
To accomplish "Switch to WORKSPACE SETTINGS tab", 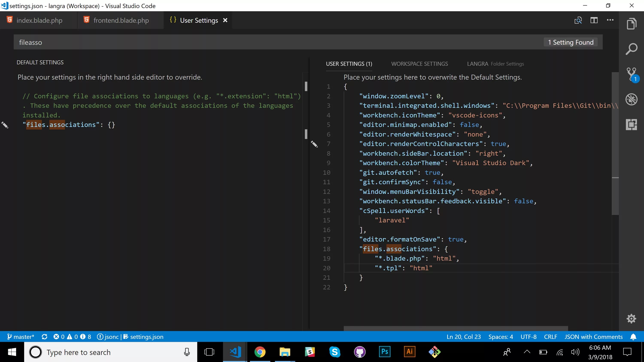I will [x=419, y=64].
